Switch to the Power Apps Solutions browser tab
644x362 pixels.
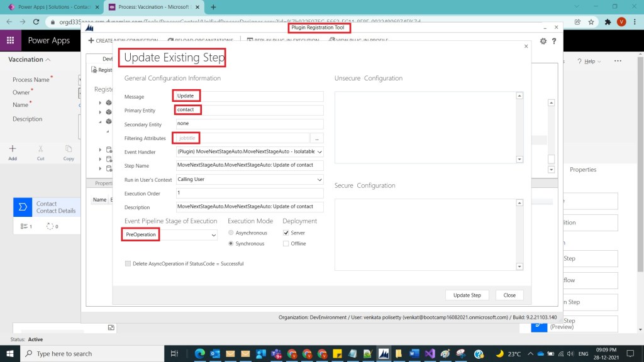[50, 7]
